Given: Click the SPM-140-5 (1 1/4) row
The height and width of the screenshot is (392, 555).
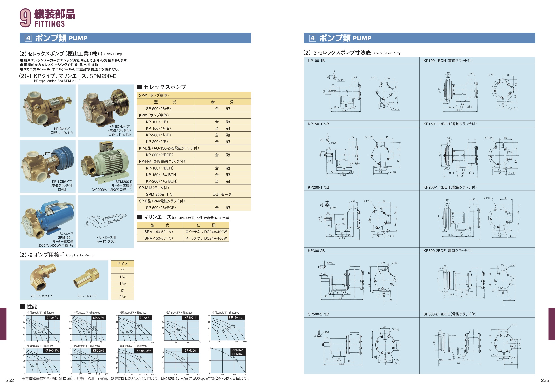Looking at the screenshot, I should [x=183, y=232].
